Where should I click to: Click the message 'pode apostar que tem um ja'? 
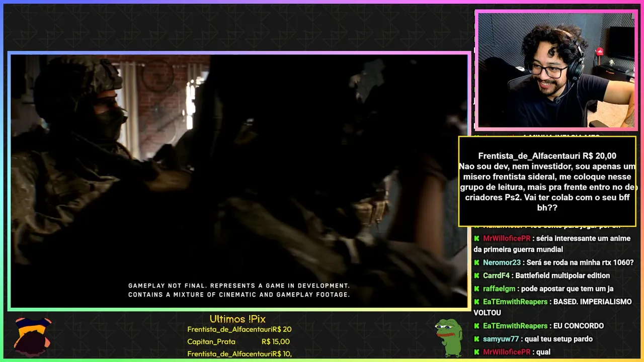pyautogui.click(x=567, y=289)
